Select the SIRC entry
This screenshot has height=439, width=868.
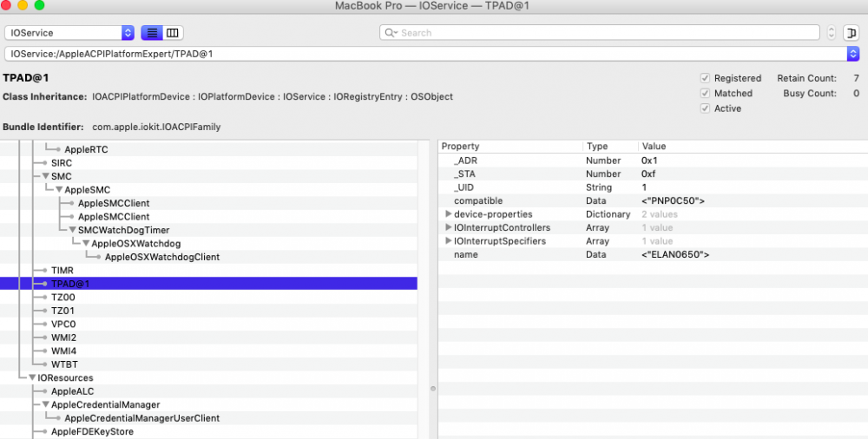coord(62,163)
